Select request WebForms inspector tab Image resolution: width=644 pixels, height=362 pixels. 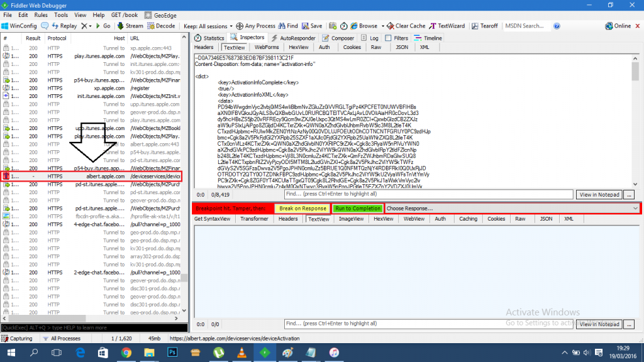[267, 47]
